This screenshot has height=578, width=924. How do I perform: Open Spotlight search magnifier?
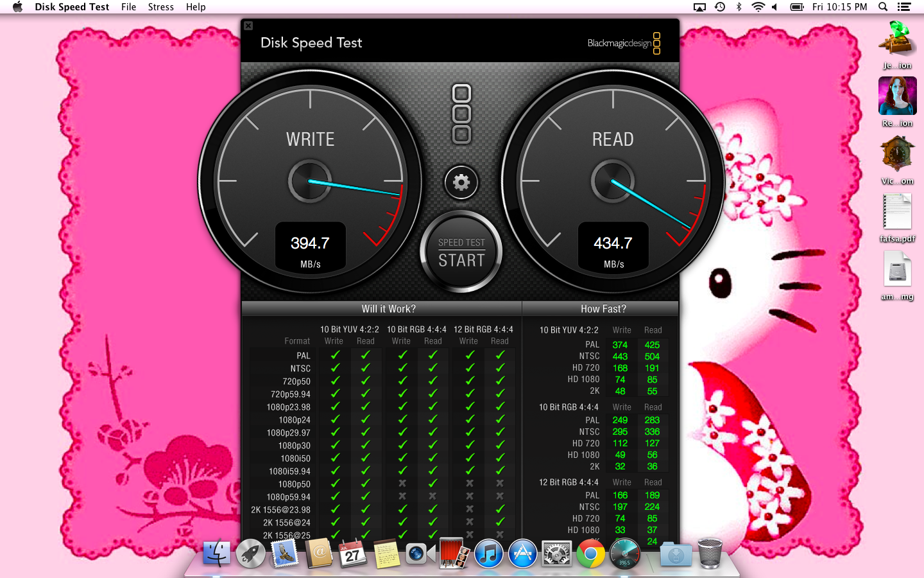pyautogui.click(x=883, y=7)
